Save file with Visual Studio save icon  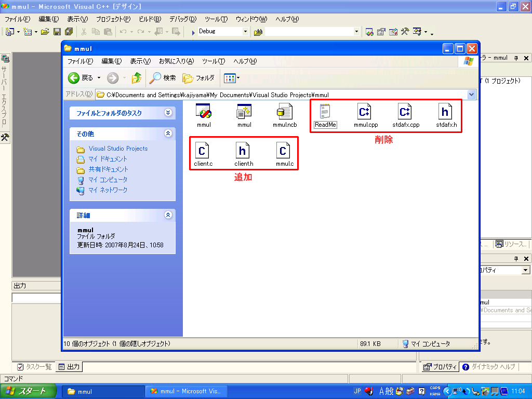tap(57, 32)
